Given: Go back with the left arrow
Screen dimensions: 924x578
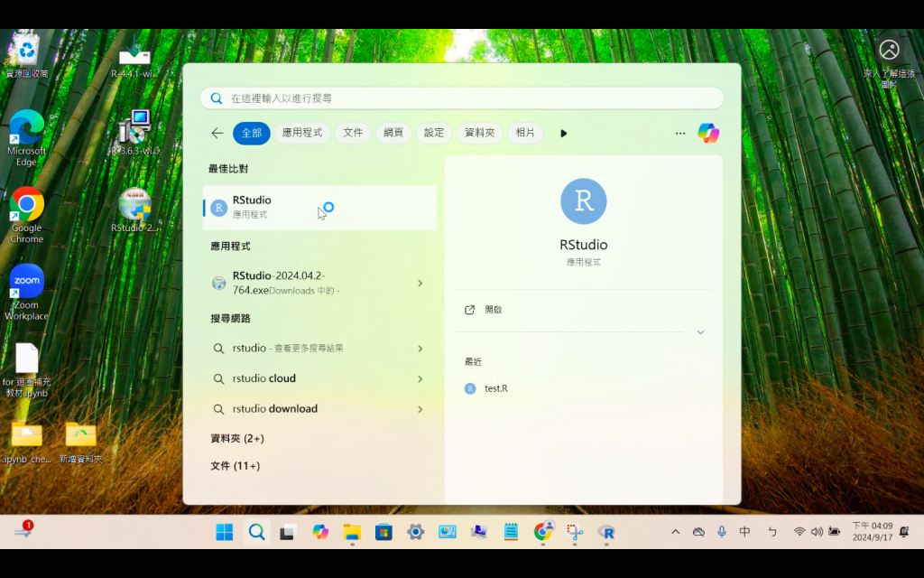Looking at the screenshot, I should coord(217,134).
